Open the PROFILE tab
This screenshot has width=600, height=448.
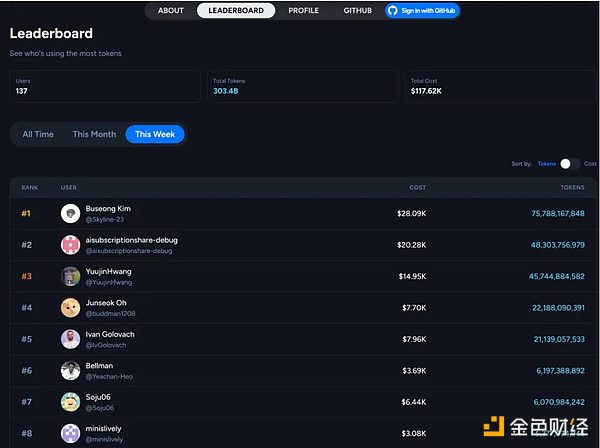pyautogui.click(x=304, y=11)
